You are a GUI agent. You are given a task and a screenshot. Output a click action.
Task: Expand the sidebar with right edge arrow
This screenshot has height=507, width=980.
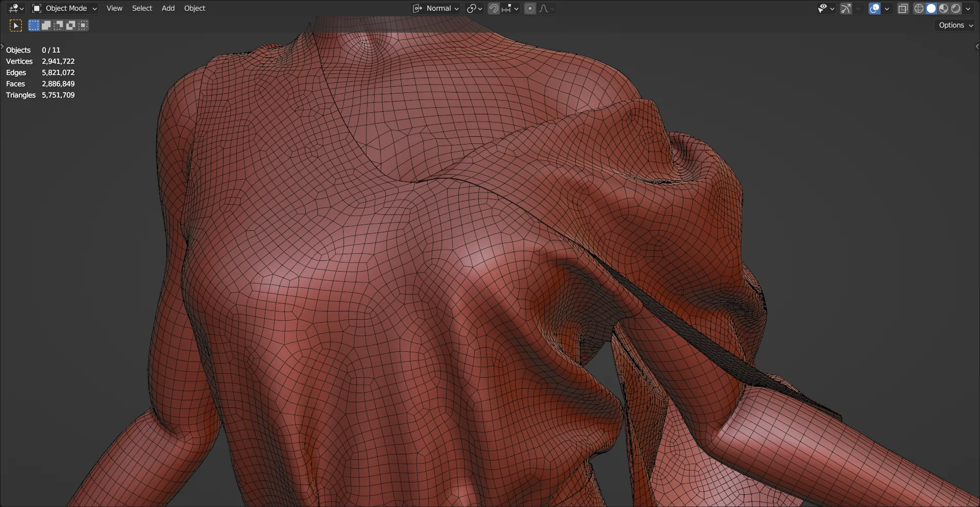pyautogui.click(x=977, y=46)
